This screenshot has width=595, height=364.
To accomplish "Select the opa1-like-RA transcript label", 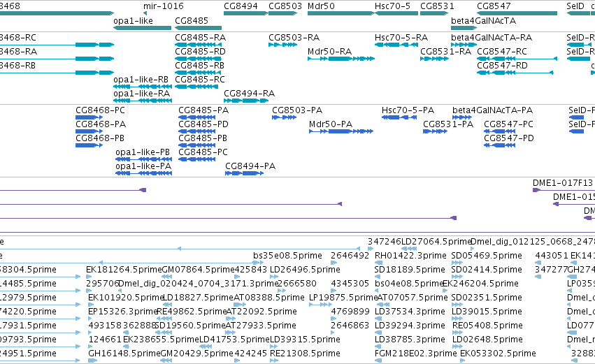I will [x=141, y=94].
